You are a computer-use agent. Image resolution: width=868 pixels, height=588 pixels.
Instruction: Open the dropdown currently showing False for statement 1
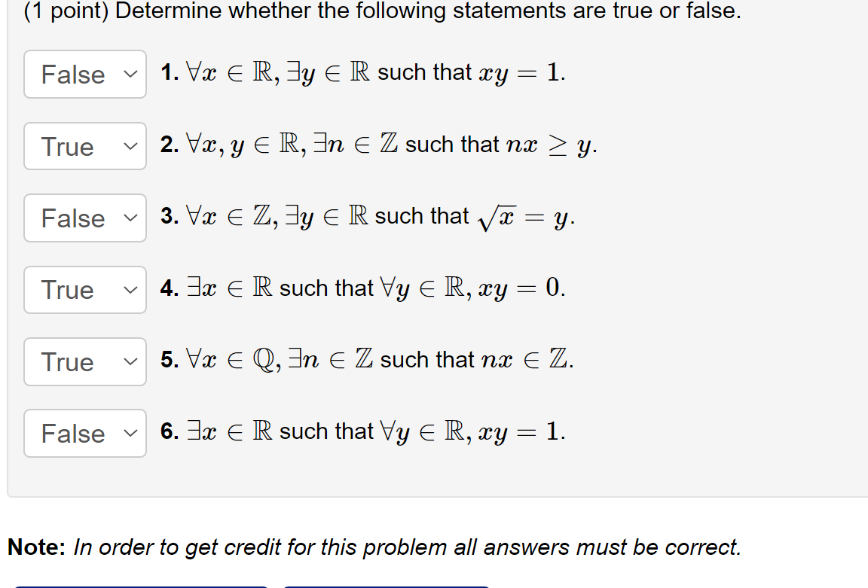(84, 75)
